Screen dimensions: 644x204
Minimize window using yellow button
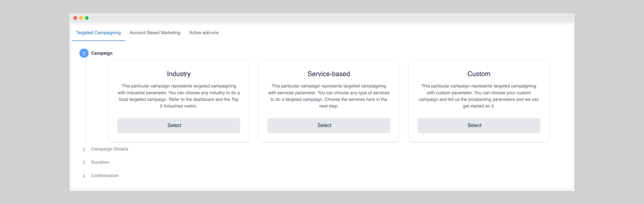[81, 18]
